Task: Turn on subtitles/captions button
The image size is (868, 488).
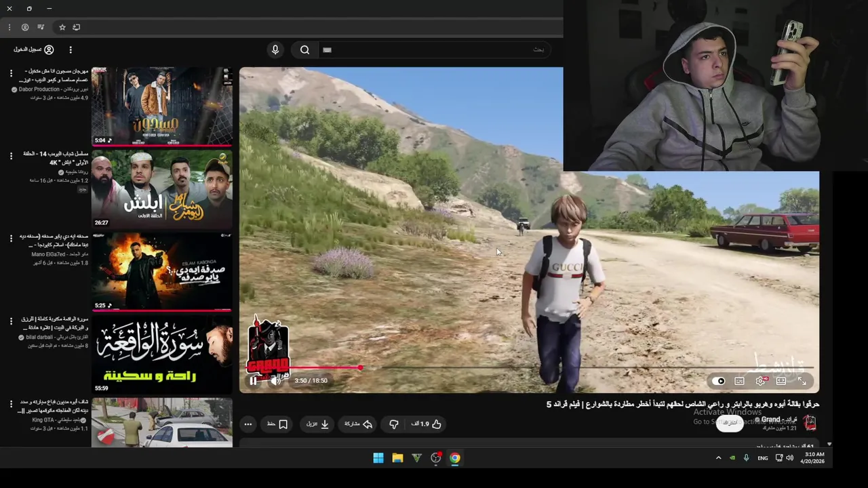Action: coord(739,381)
